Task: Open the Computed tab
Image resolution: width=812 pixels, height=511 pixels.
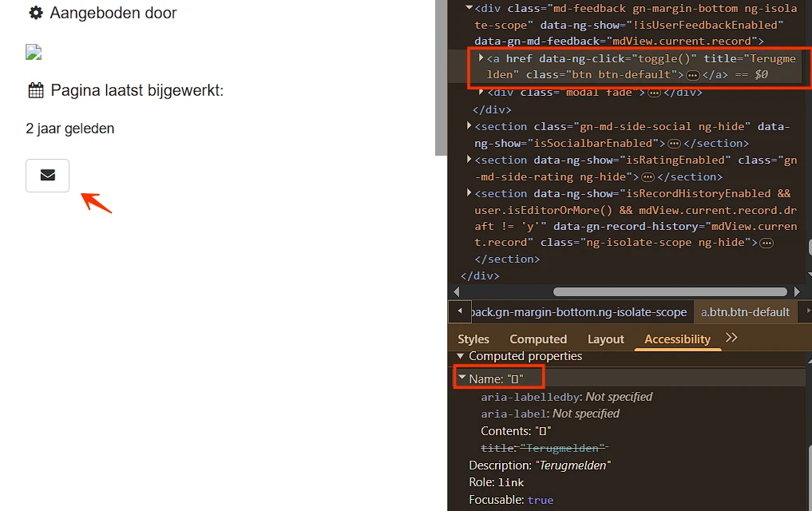Action: pyautogui.click(x=538, y=339)
